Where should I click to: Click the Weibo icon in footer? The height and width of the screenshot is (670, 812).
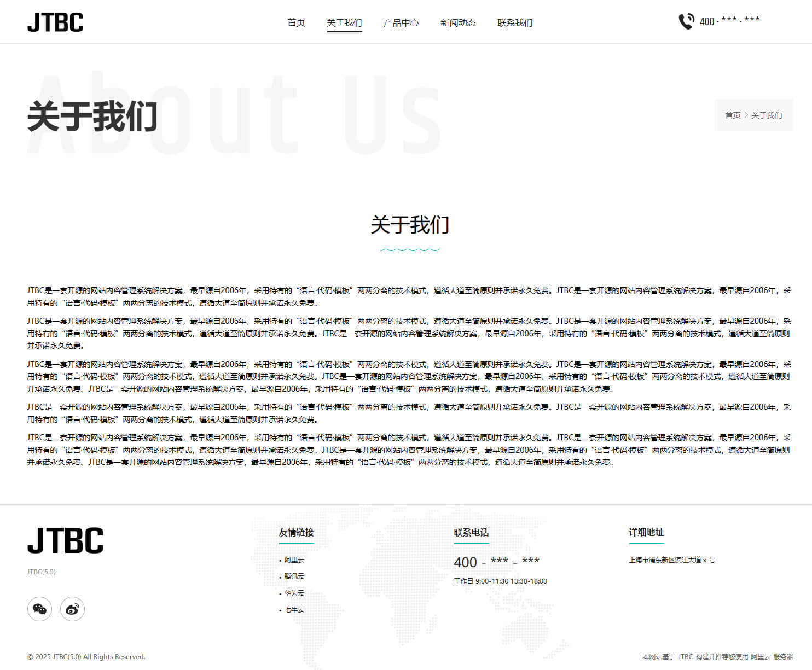pos(72,609)
